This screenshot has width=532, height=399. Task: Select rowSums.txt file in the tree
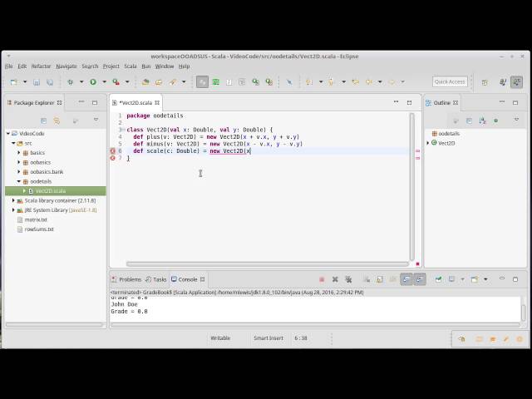(39, 229)
